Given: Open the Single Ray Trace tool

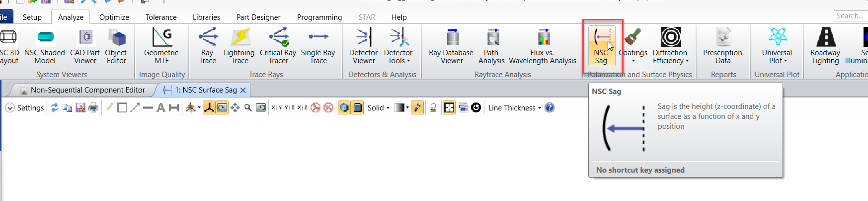Looking at the screenshot, I should (x=318, y=46).
